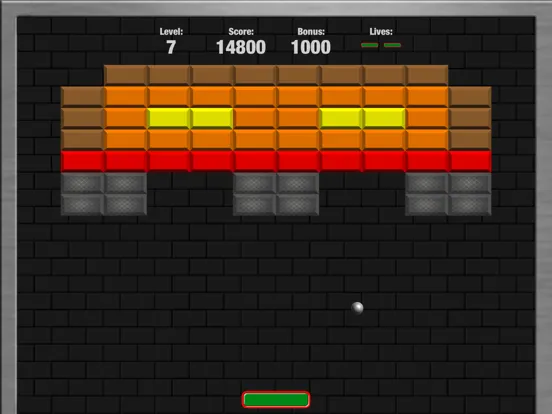Screen dimensions: 552x414
Task: Click the right green life indicator
Action: tap(392, 45)
